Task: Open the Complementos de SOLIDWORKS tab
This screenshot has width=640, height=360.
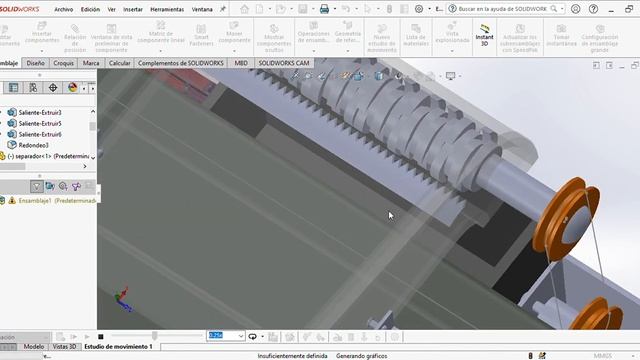Action: [x=181, y=63]
